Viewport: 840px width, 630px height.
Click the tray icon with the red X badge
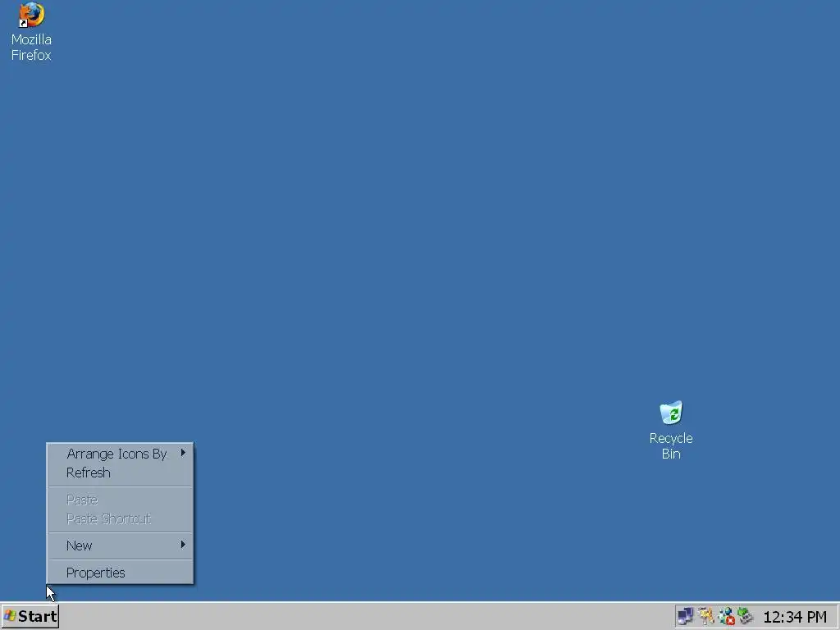point(726,616)
